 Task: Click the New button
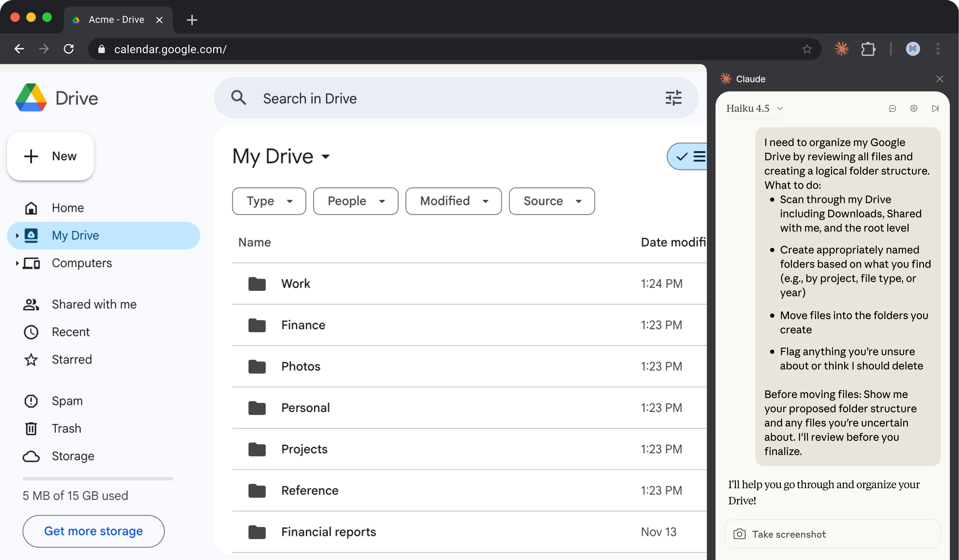click(x=50, y=156)
